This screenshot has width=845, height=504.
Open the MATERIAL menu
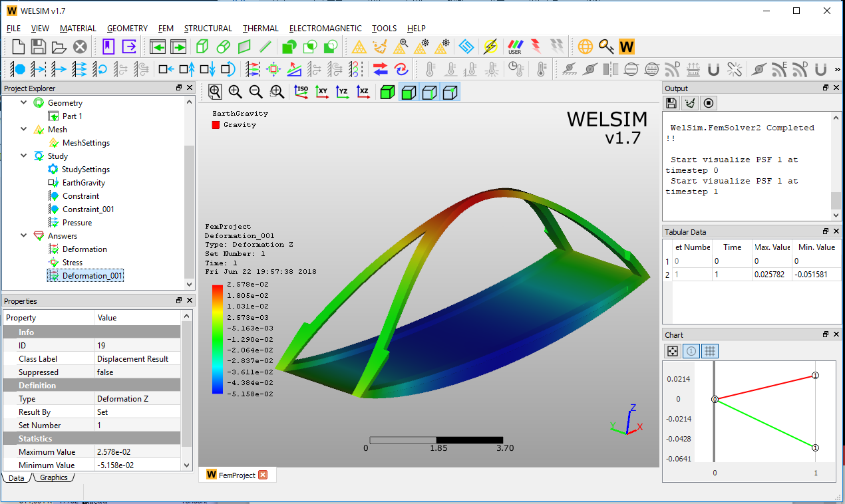[78, 29]
